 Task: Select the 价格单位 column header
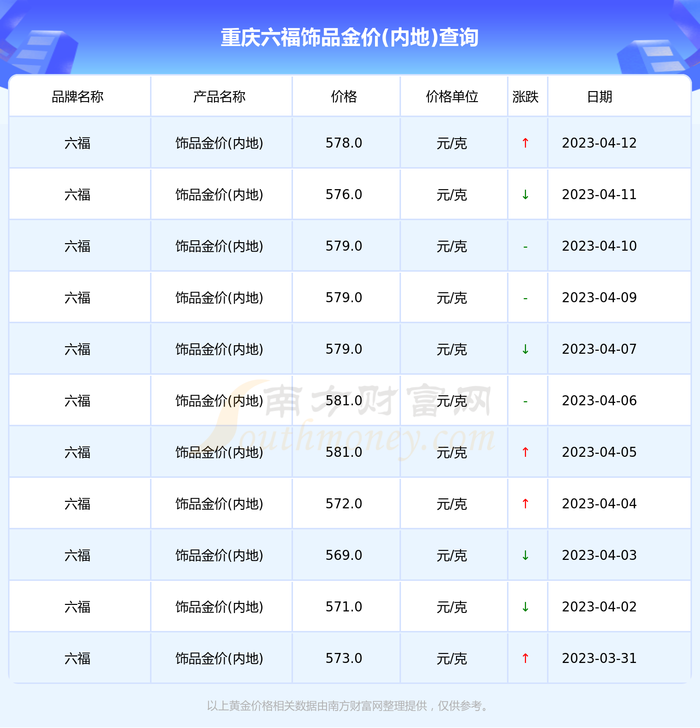(452, 97)
